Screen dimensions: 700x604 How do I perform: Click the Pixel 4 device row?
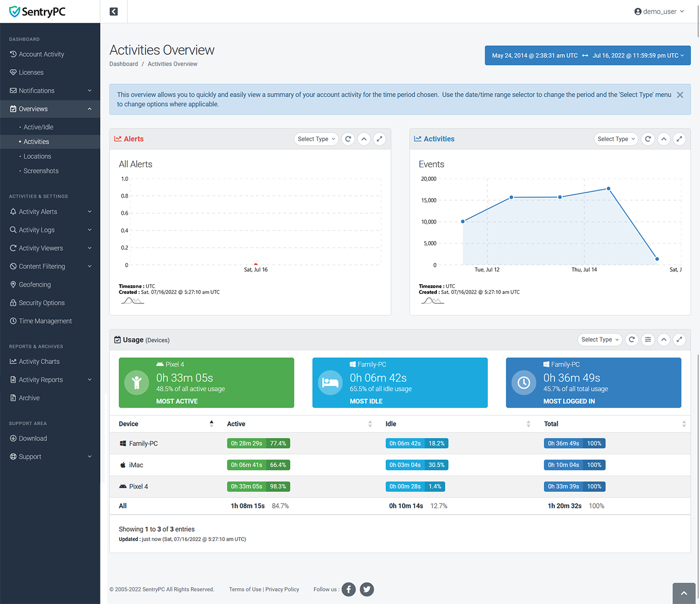pos(400,486)
